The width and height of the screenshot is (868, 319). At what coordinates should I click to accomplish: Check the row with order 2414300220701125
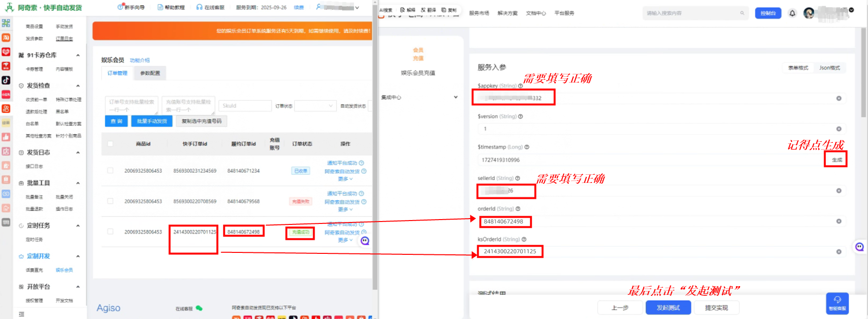click(110, 232)
